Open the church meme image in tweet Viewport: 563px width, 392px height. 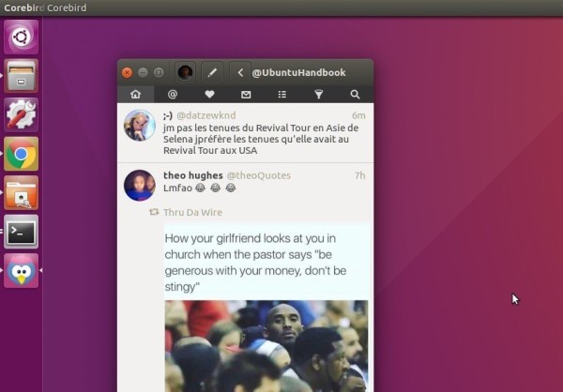[x=266, y=307]
